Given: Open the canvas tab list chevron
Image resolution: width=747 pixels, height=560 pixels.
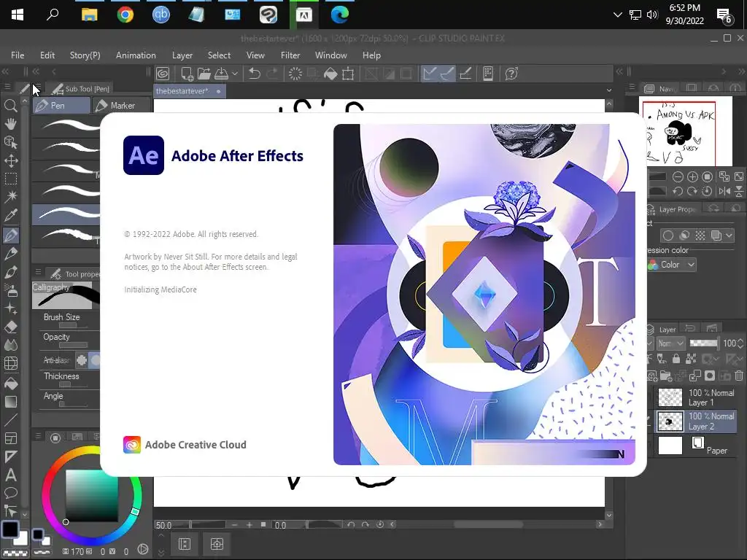Looking at the screenshot, I should (609, 90).
